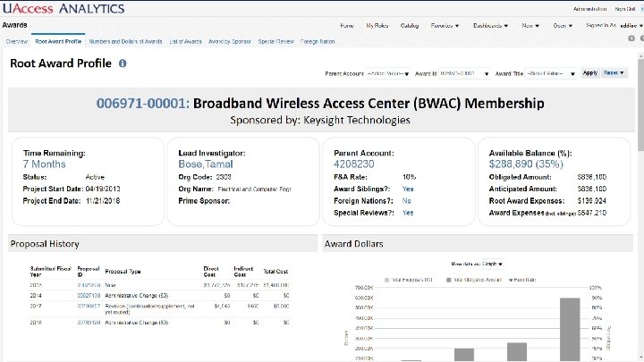Select the Root Award Profile tab
Screen dimensions: 644x362
point(58,41)
